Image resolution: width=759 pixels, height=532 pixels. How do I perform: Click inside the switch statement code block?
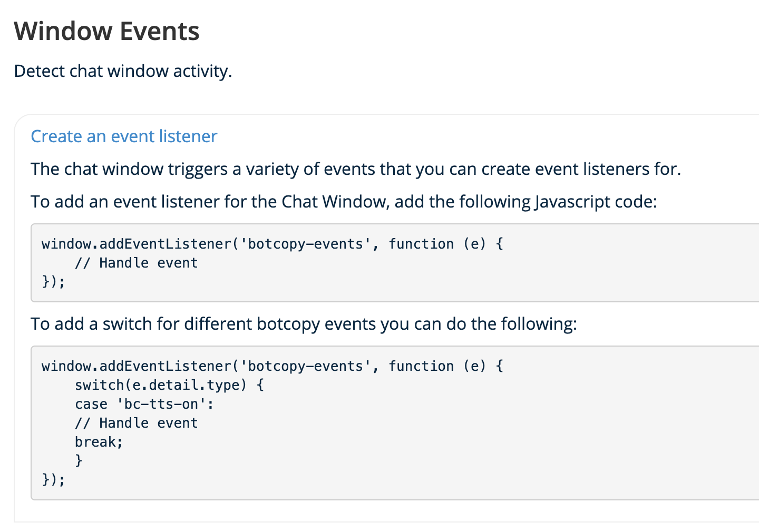[x=395, y=423]
